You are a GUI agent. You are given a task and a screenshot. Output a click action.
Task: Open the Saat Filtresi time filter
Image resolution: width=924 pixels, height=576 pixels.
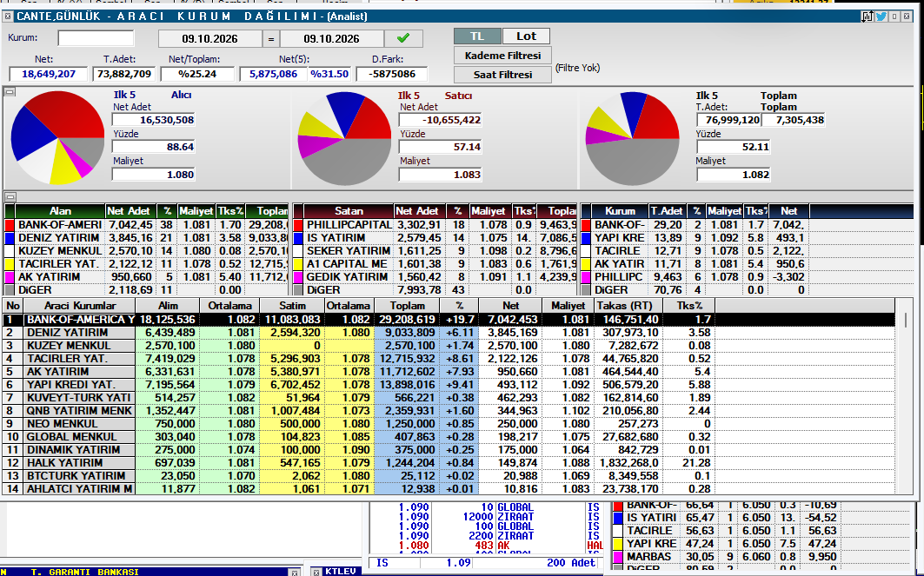(x=502, y=75)
